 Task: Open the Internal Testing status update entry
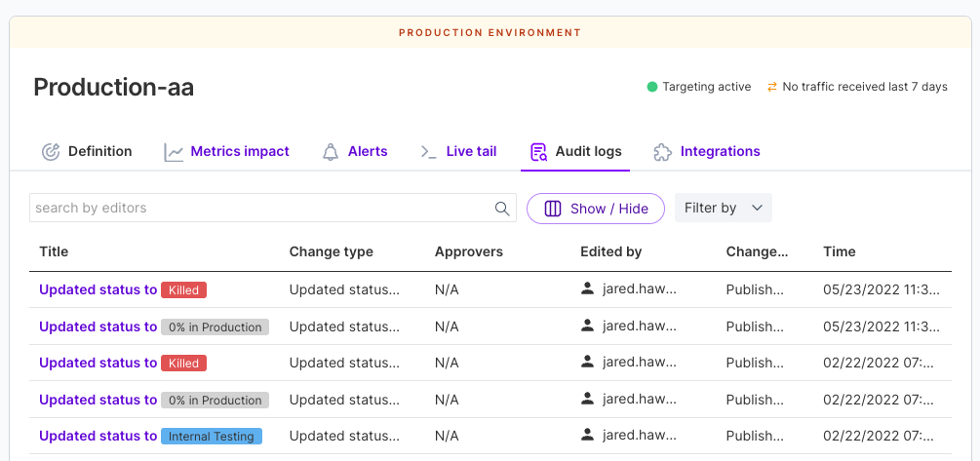[x=98, y=437]
